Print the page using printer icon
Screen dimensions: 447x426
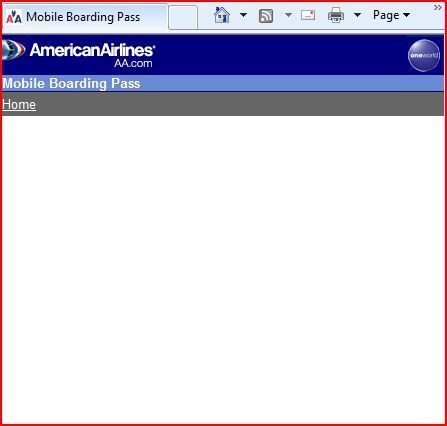pyautogui.click(x=336, y=15)
